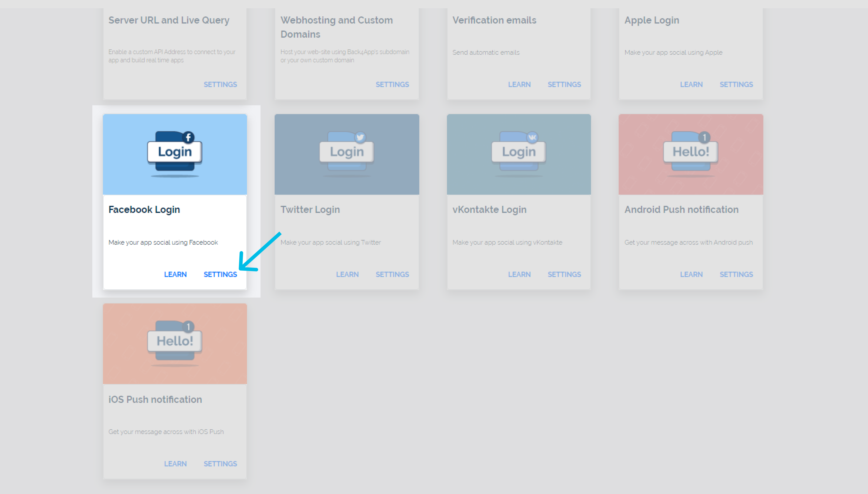Click the vKontakte Login illustration
Screen dimensions: 868x494
519,154
